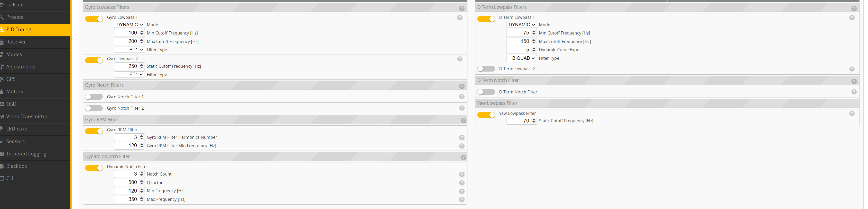Click Gyro RPM Filter Harmonics Number field
Image resolution: width=868 pixels, height=209 pixels.
pos(130,137)
